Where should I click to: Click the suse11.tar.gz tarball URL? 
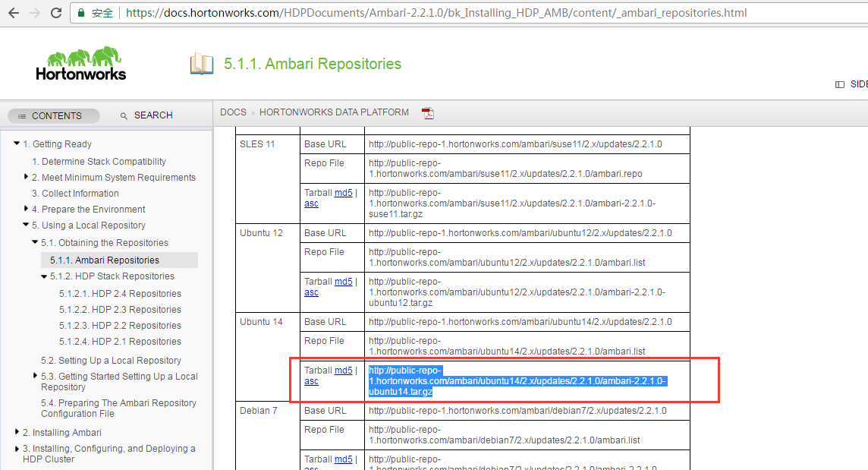click(x=512, y=203)
